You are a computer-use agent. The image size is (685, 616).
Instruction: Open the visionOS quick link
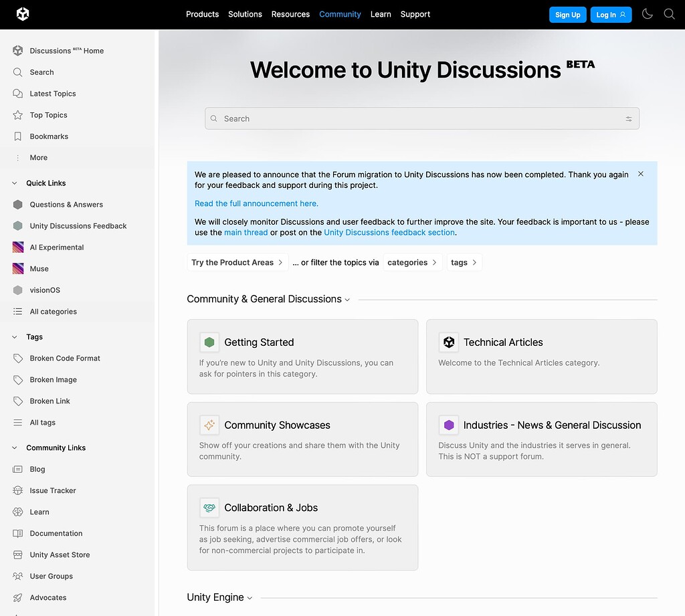(45, 290)
